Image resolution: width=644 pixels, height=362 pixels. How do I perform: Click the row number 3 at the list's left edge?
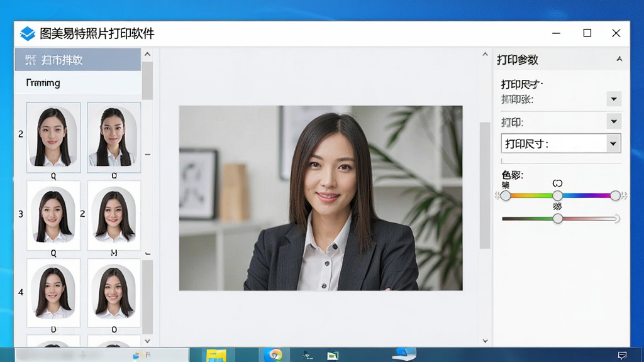coord(21,214)
